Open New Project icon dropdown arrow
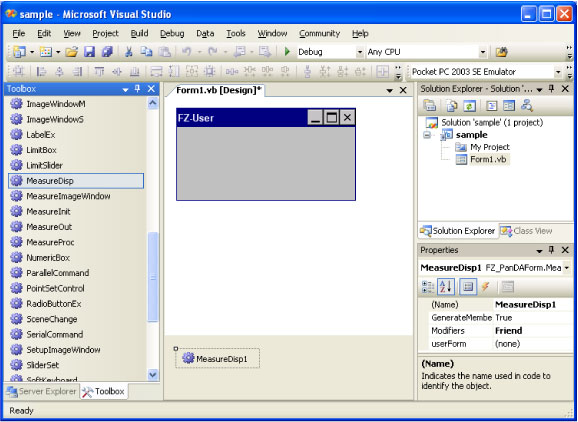 32,52
